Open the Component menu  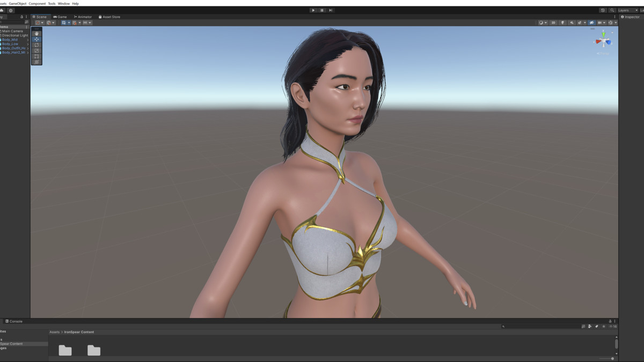(x=37, y=4)
